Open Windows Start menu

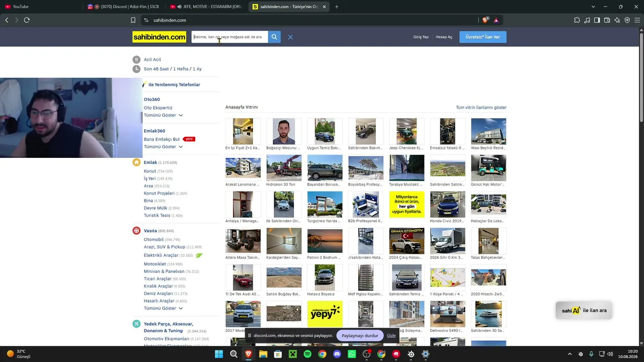pos(219,354)
